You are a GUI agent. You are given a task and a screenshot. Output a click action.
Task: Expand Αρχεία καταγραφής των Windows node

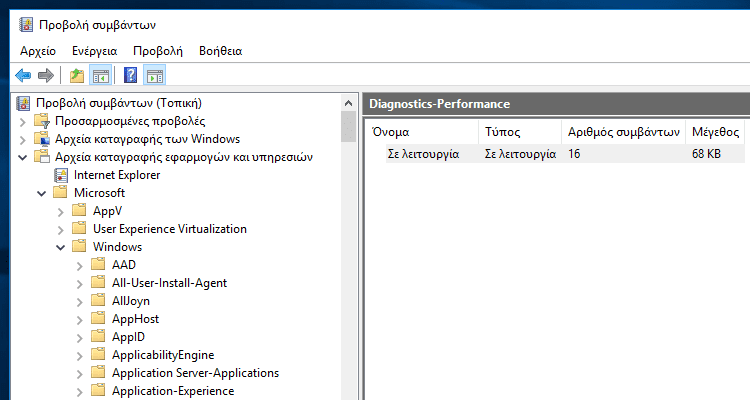pos(22,140)
